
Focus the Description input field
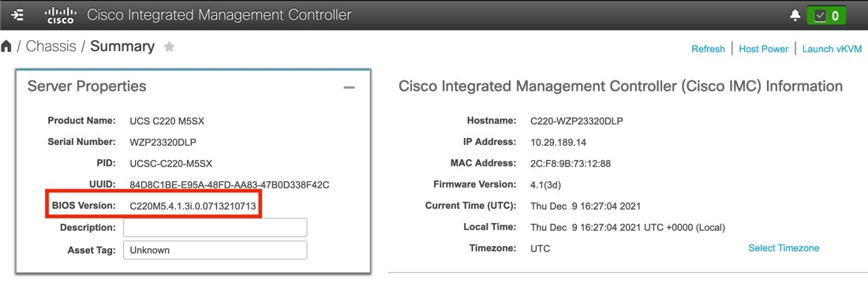click(x=215, y=227)
